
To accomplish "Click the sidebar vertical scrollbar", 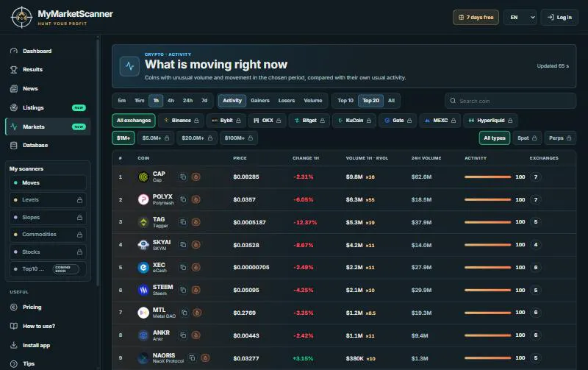I will (98, 161).
